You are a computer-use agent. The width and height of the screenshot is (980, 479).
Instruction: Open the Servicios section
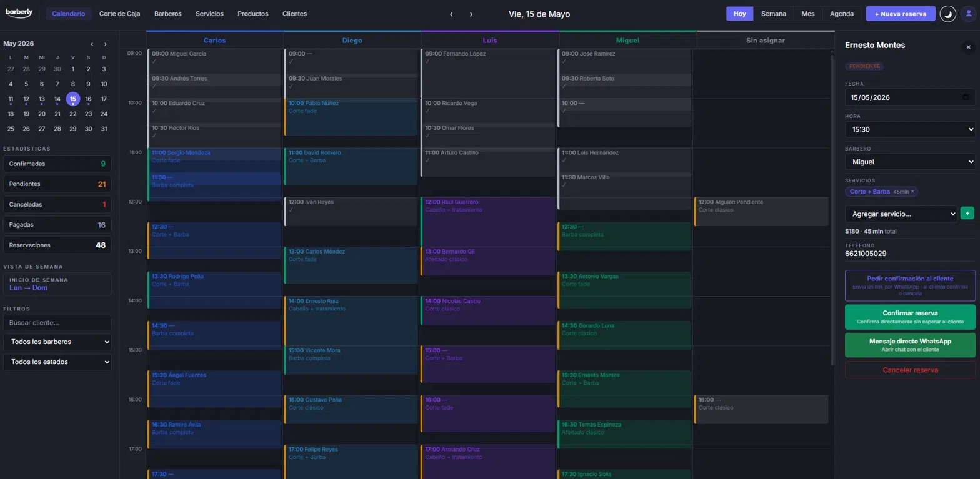point(209,14)
